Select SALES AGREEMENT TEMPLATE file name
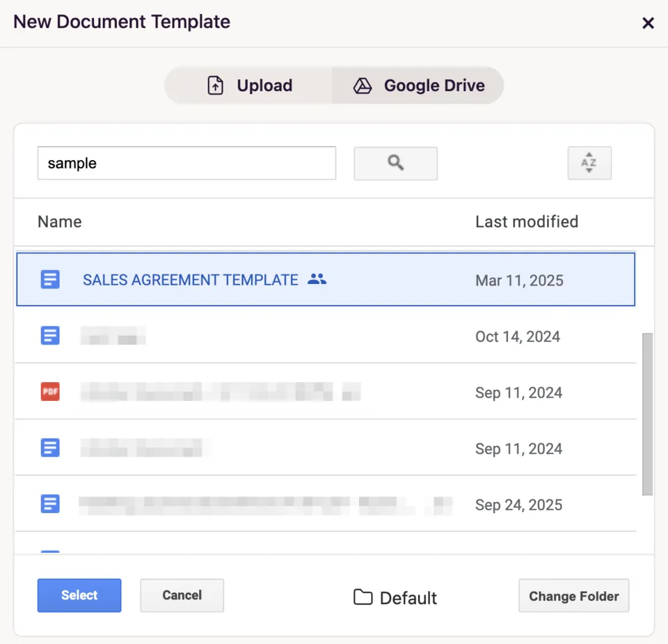The height and width of the screenshot is (644, 668). click(191, 280)
